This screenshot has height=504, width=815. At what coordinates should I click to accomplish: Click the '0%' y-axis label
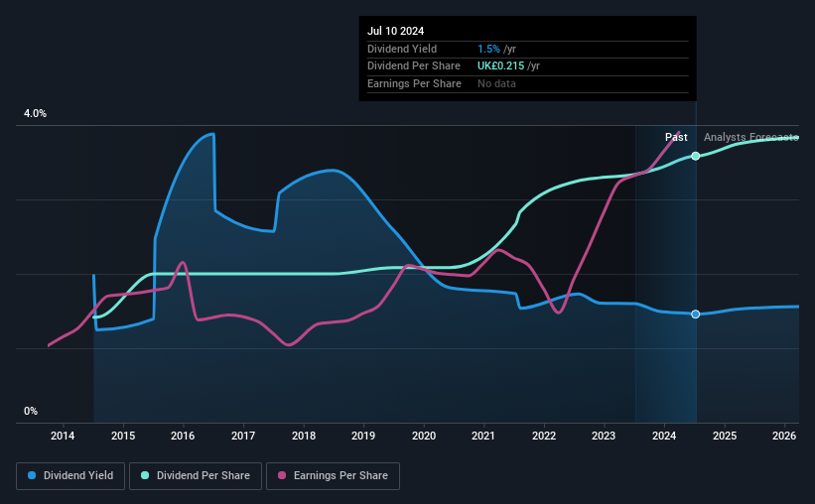(x=31, y=411)
